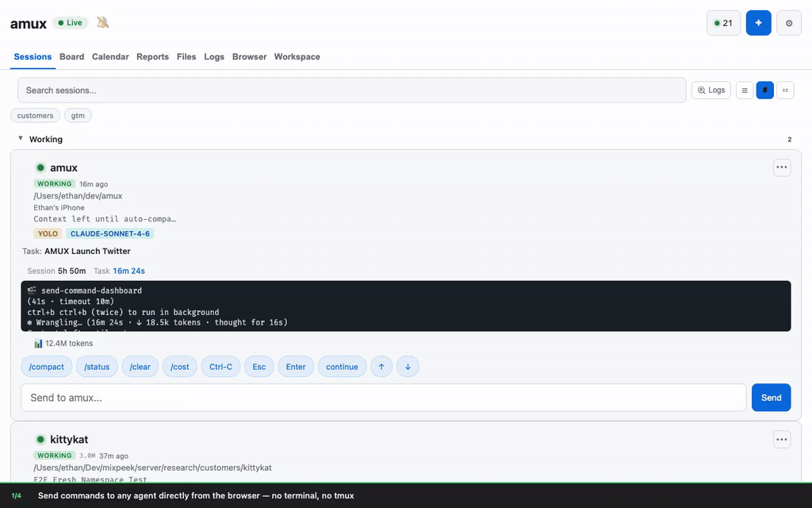Viewport: 812px width, 508px height.
Task: Click the token chart icon for 12.4M tokens
Action: (x=38, y=343)
